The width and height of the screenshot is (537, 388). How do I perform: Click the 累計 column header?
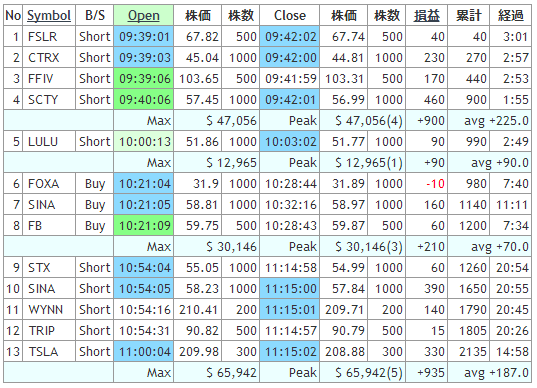tap(469, 15)
